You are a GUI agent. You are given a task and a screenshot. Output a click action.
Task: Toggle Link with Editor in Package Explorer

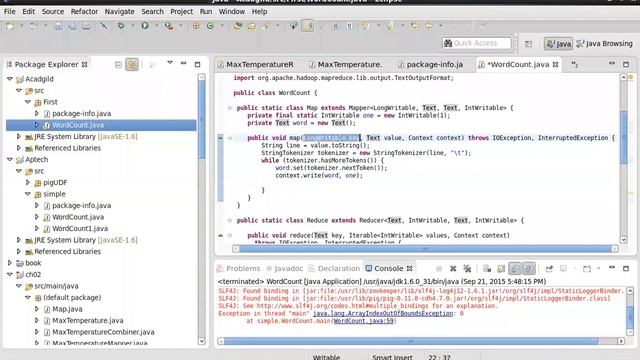click(x=132, y=64)
